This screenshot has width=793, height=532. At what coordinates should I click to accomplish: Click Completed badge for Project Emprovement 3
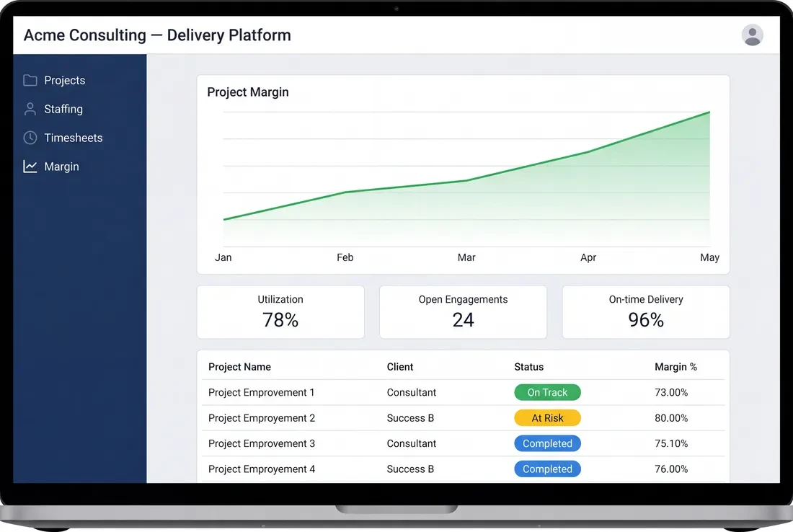547,443
